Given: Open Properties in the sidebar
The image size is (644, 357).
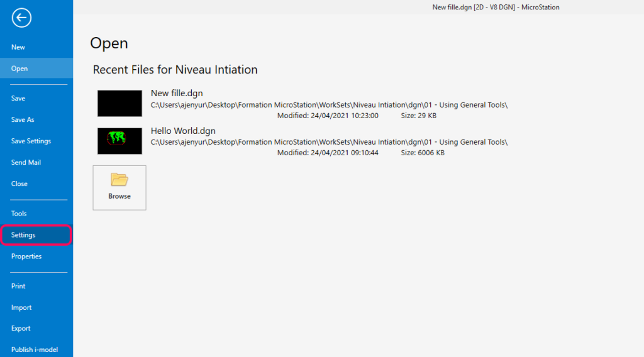Looking at the screenshot, I should point(36,256).
